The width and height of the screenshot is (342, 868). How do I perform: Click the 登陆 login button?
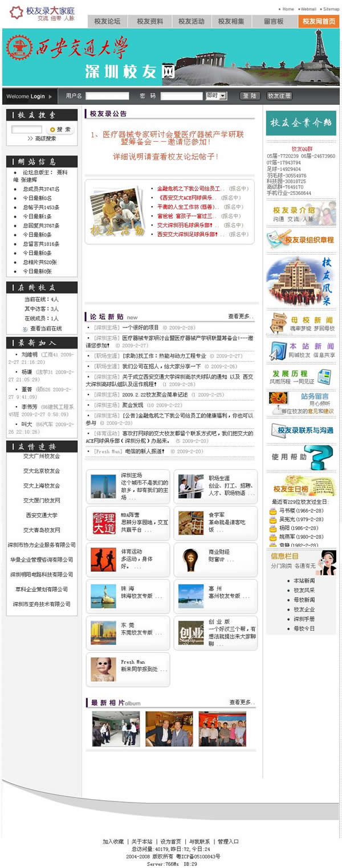coord(250,96)
